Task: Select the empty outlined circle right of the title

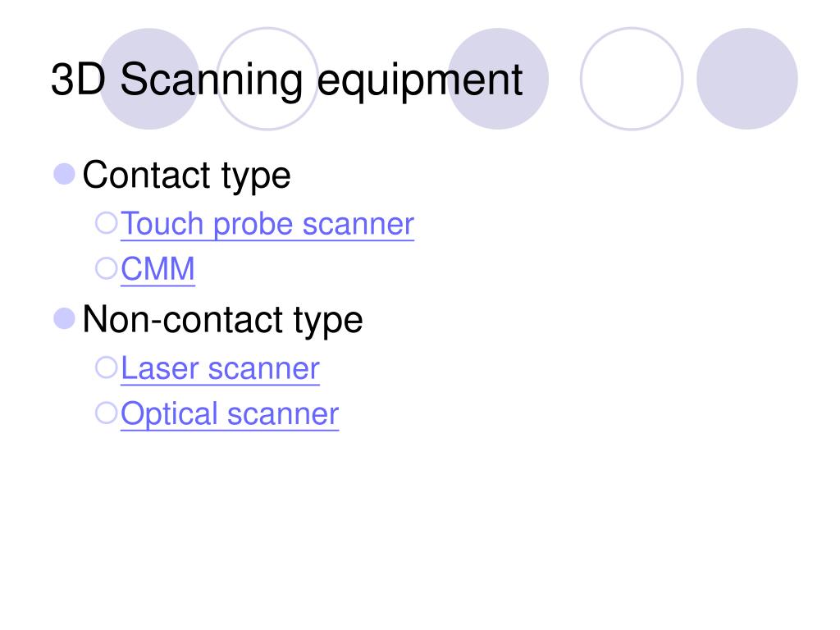Action: tap(632, 79)
